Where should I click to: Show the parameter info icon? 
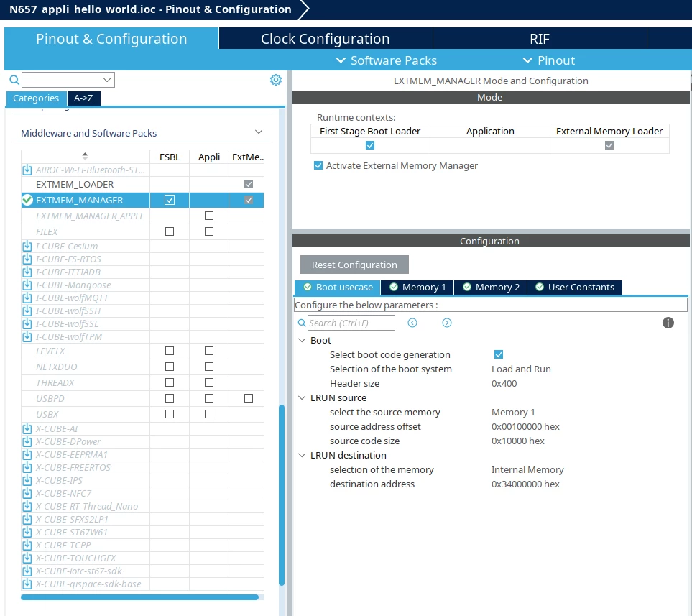click(x=668, y=323)
